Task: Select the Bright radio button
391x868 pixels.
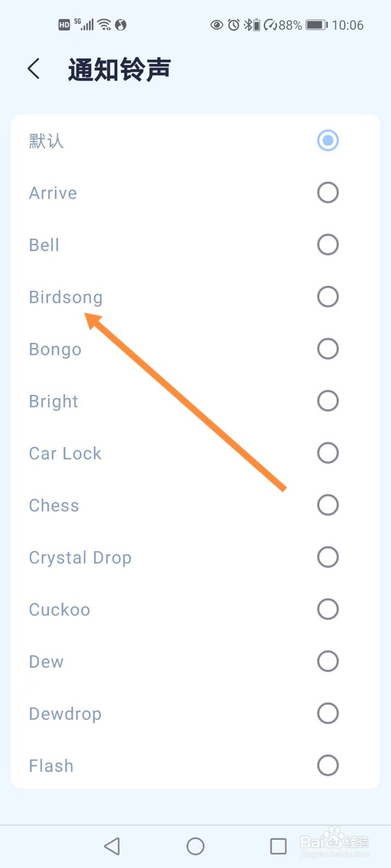Action: click(x=328, y=401)
